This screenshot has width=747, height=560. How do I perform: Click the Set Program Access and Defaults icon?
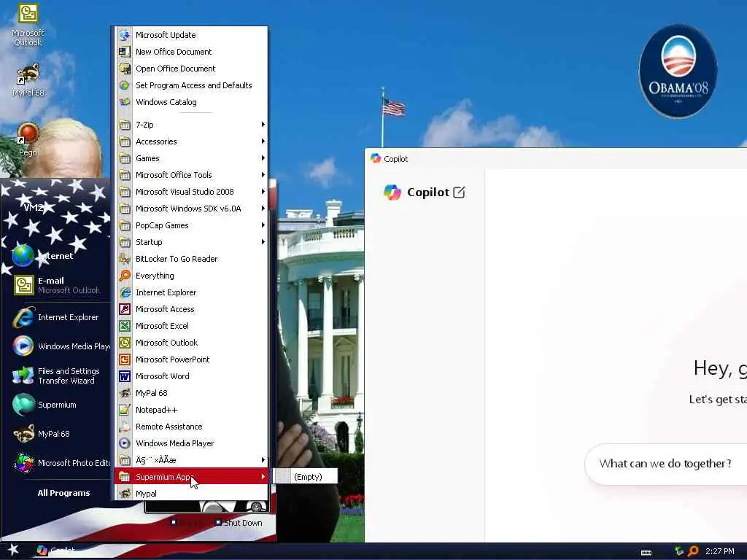pyautogui.click(x=124, y=85)
